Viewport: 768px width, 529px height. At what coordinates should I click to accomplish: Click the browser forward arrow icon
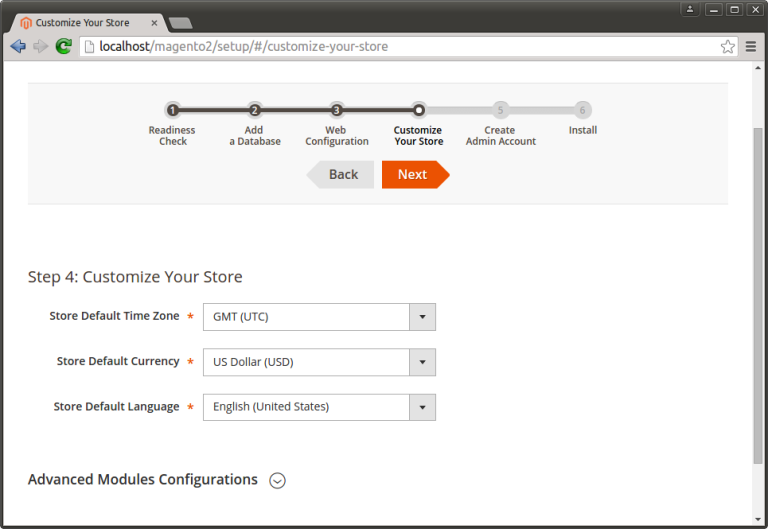pyautogui.click(x=40, y=46)
